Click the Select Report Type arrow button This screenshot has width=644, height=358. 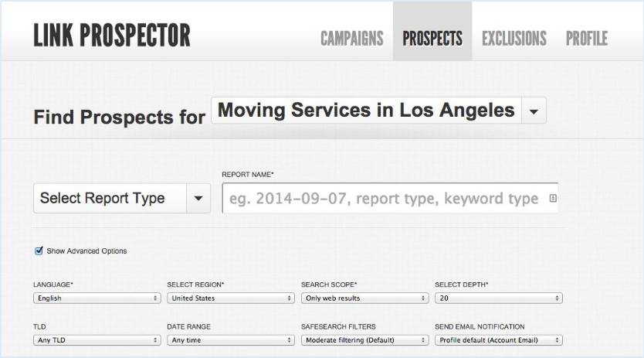pos(198,199)
